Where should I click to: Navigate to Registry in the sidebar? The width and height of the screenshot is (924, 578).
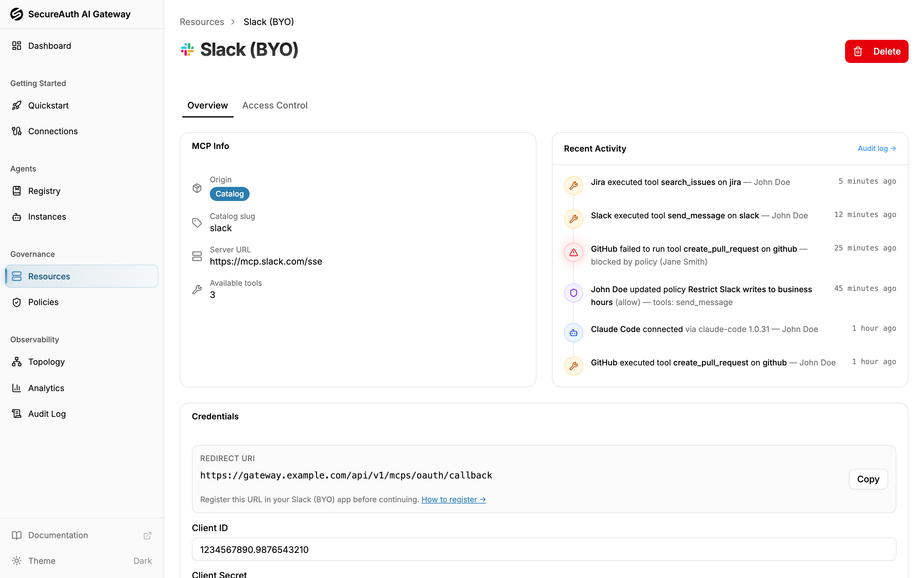[x=82, y=191]
